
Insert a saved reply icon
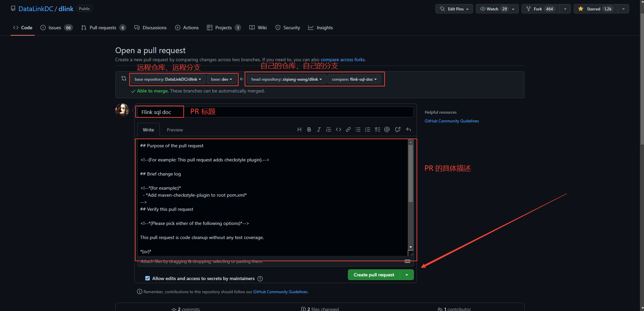click(x=408, y=130)
